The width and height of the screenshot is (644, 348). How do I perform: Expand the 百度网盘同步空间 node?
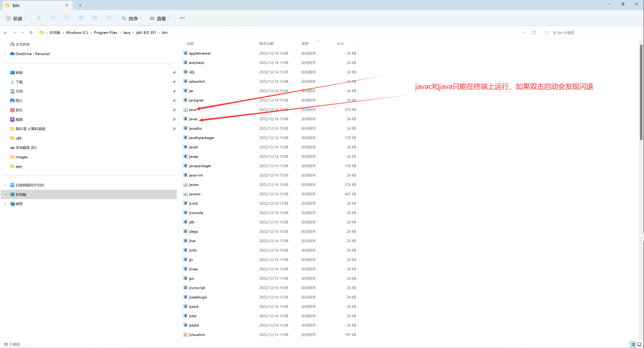click(5, 185)
